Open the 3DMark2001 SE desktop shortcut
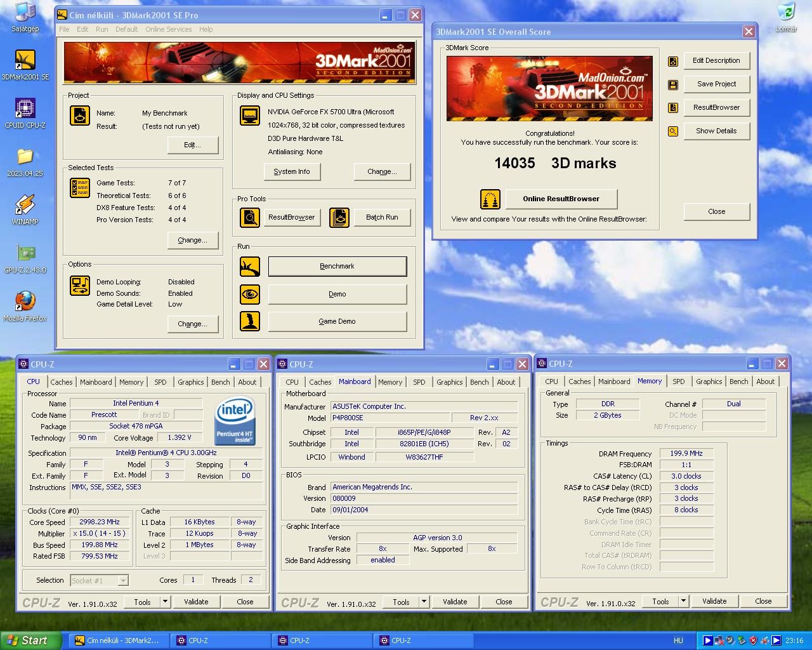The width and height of the screenshot is (812, 650). tap(25, 65)
